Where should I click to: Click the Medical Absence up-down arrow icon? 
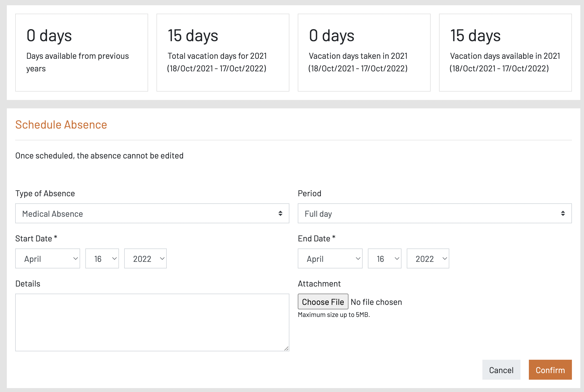(x=280, y=213)
